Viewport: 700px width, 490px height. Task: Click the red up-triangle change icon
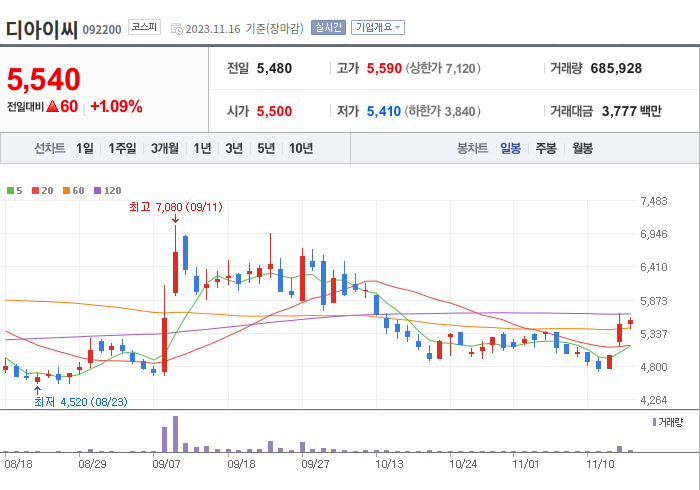[52, 106]
